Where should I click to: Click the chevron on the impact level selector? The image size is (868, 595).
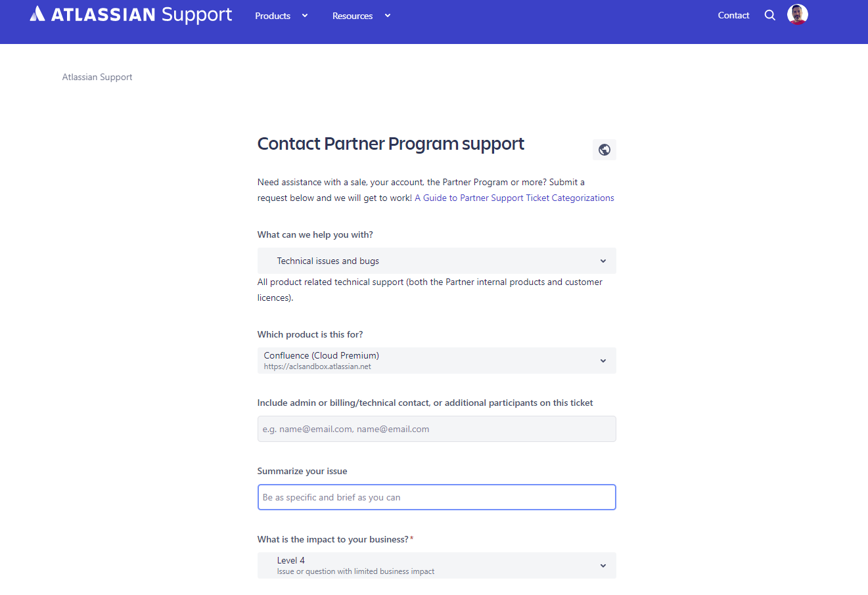(603, 565)
